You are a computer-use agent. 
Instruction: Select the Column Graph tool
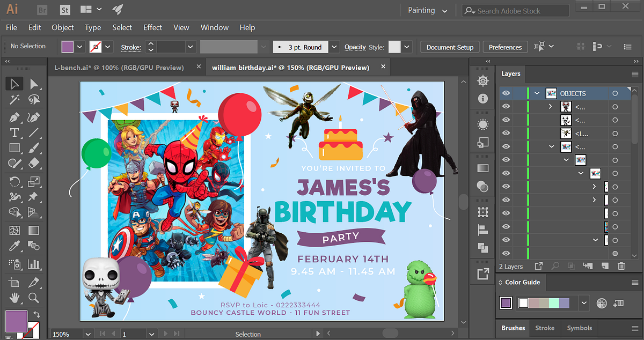click(x=34, y=264)
